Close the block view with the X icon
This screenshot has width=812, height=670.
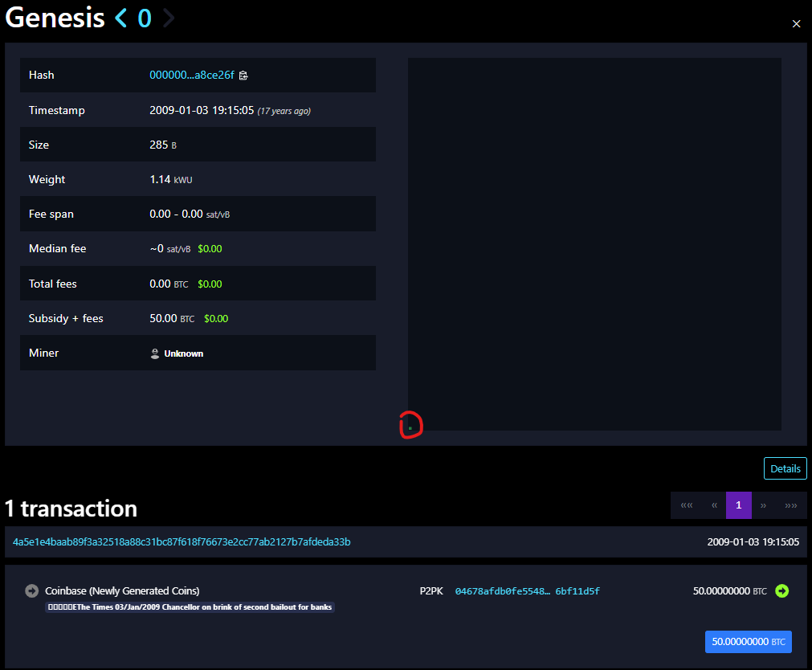[x=796, y=23]
